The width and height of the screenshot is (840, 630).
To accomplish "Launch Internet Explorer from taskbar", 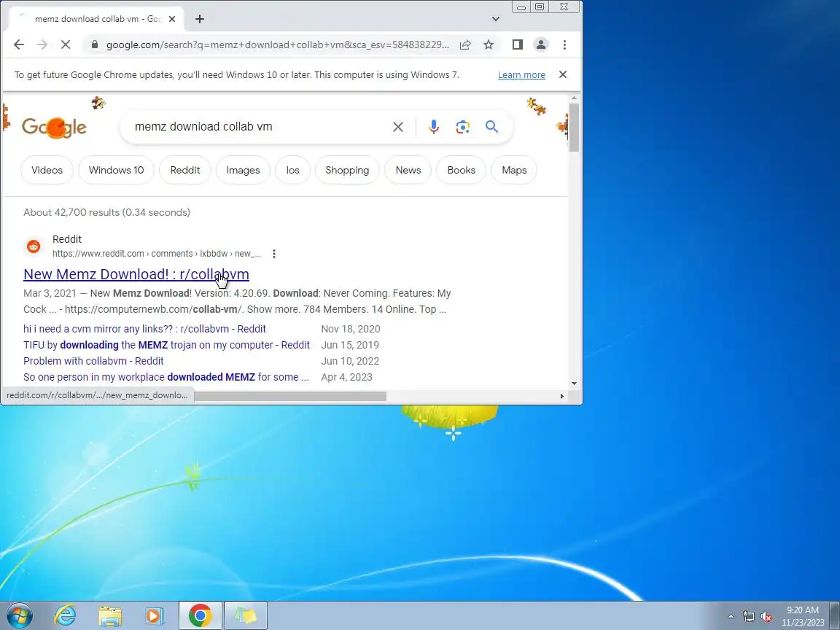I will (x=65, y=615).
